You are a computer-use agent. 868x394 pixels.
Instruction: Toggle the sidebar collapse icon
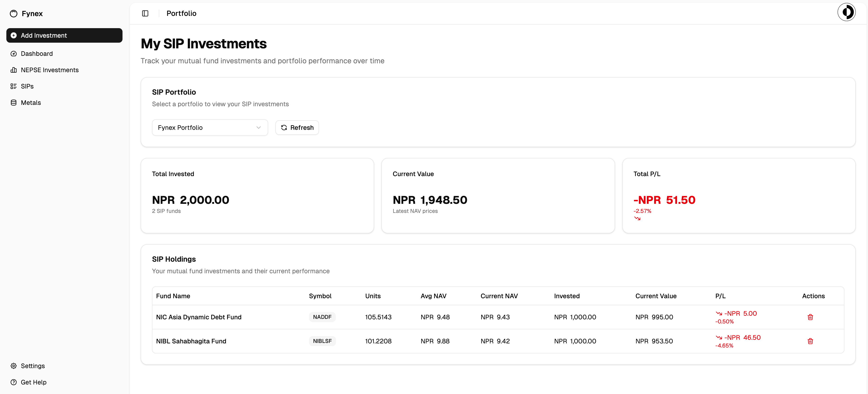145,13
